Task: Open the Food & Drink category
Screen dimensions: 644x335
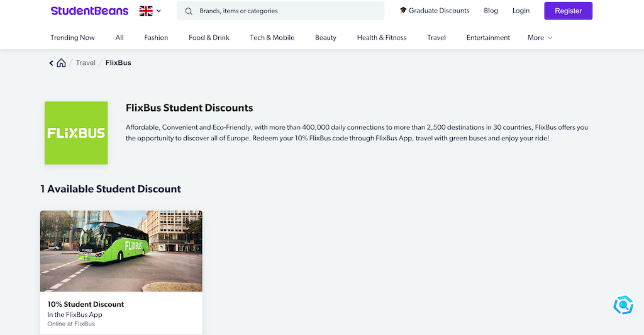Action: tap(209, 37)
